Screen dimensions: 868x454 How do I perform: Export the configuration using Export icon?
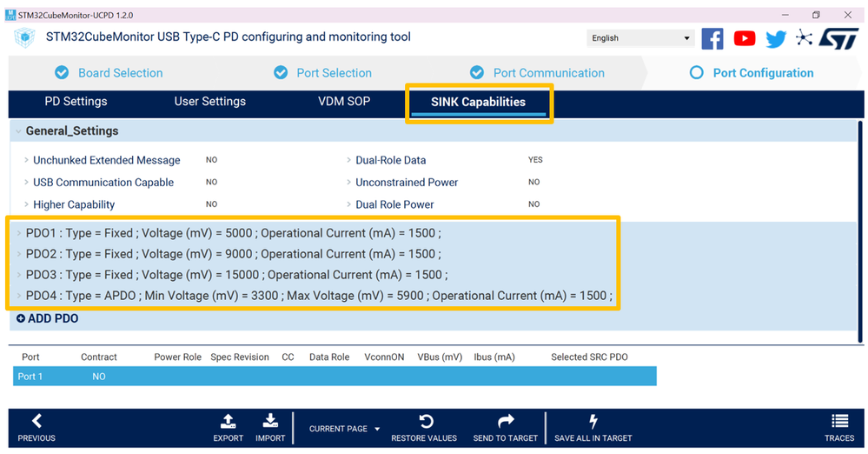tap(228, 426)
